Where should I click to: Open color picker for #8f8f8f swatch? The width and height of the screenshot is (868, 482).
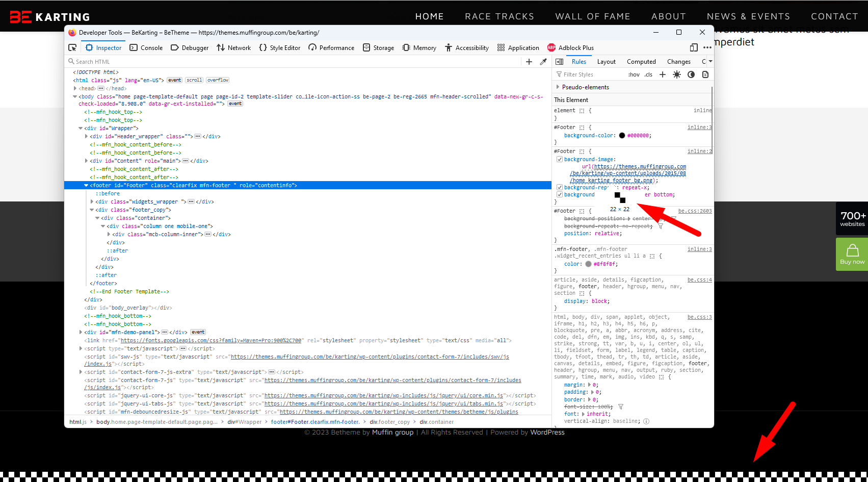(588, 264)
